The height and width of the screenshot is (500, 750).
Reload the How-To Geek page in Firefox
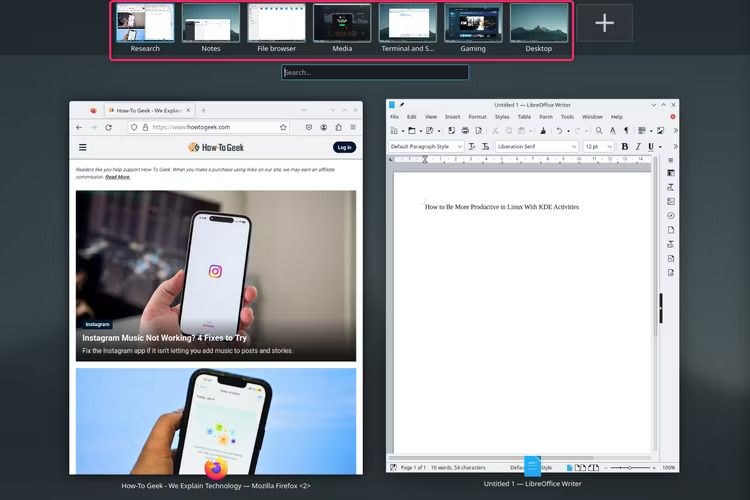pyautogui.click(x=109, y=127)
